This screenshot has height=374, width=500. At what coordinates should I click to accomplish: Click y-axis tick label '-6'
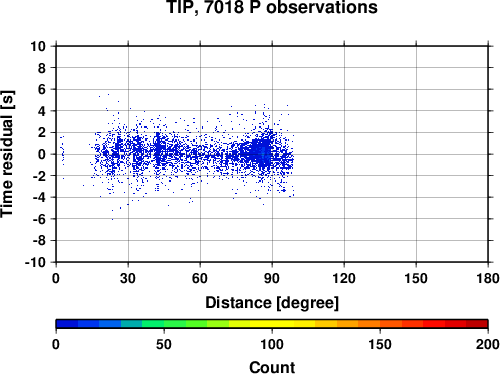point(39,219)
